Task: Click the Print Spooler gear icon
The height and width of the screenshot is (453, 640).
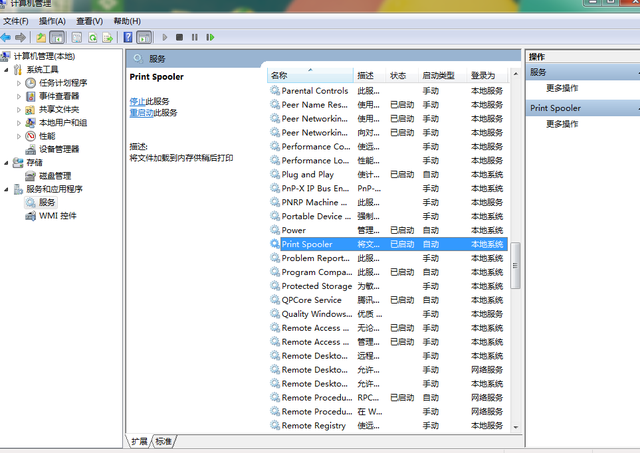Action: tap(275, 244)
